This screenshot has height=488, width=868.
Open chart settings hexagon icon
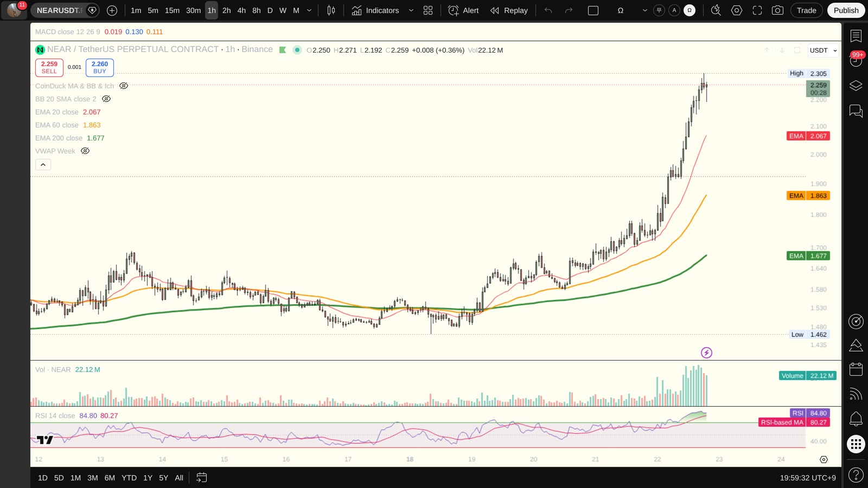(x=737, y=10)
